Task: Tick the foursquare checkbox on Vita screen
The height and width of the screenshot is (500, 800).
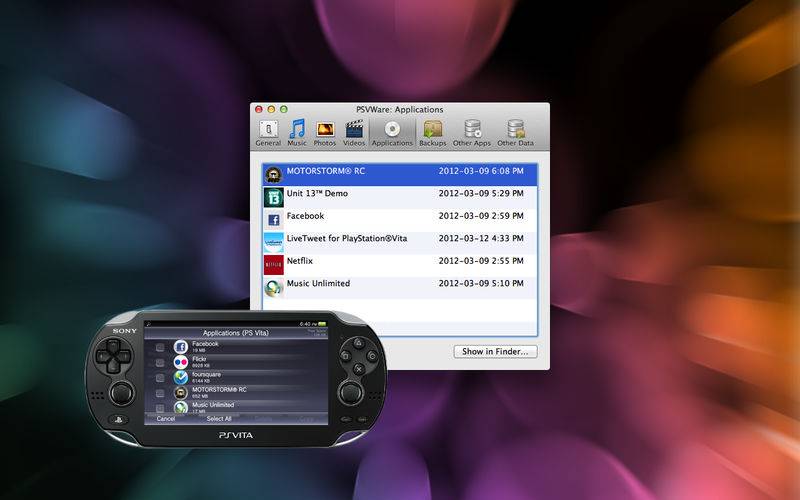Action: 160,378
